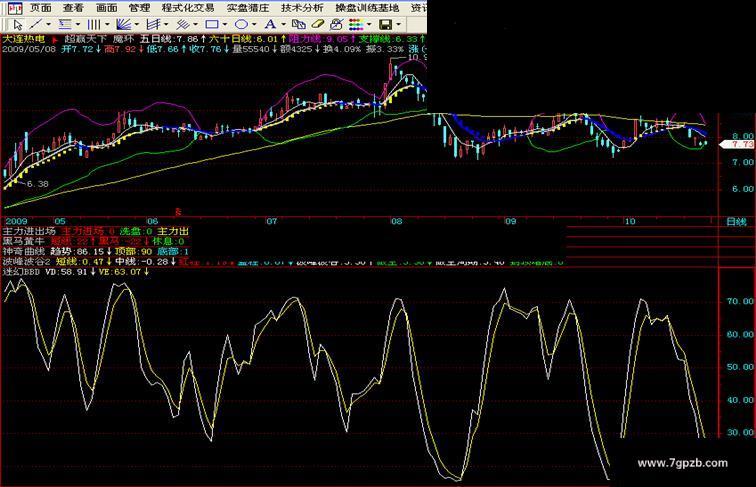Click the low price 低7.66

click(x=163, y=49)
